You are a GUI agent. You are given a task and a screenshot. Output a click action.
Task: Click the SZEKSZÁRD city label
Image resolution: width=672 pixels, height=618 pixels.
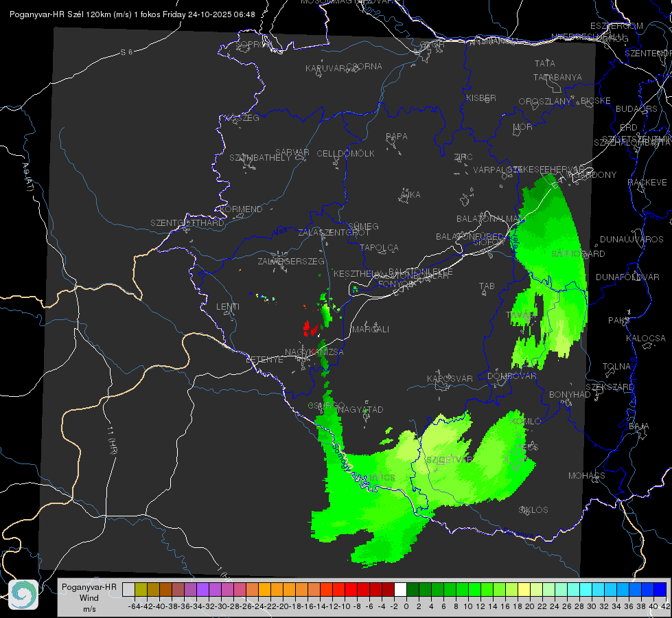point(610,387)
